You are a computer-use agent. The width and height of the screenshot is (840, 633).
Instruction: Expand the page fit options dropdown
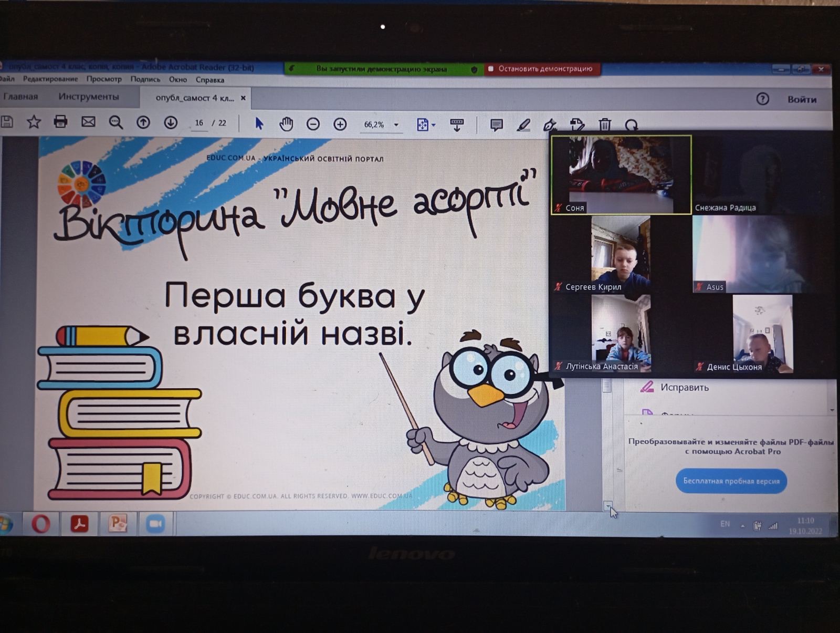click(434, 124)
